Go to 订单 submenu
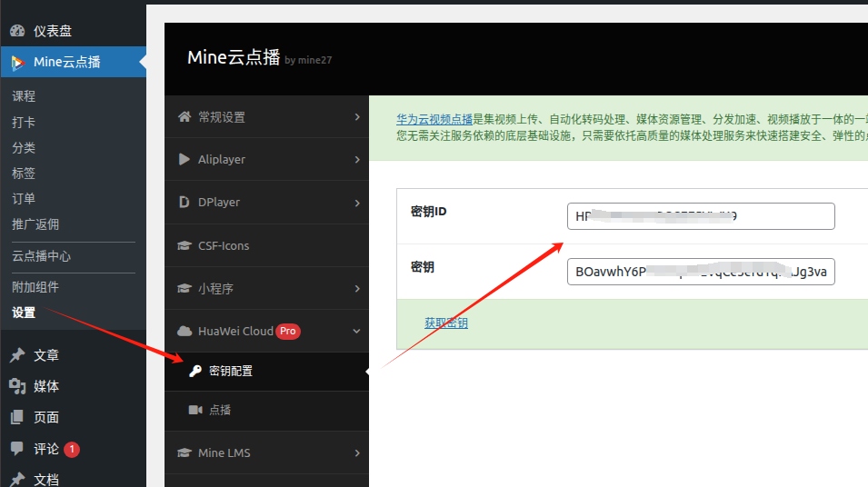Screen dimensions: 868x487 point(24,198)
